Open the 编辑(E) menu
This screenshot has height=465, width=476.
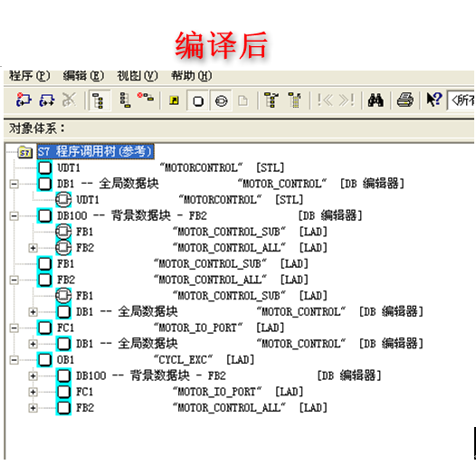coord(83,76)
